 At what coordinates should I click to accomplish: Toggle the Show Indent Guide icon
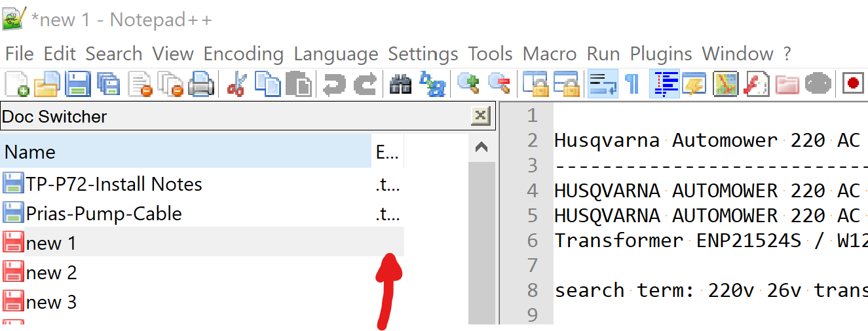665,84
